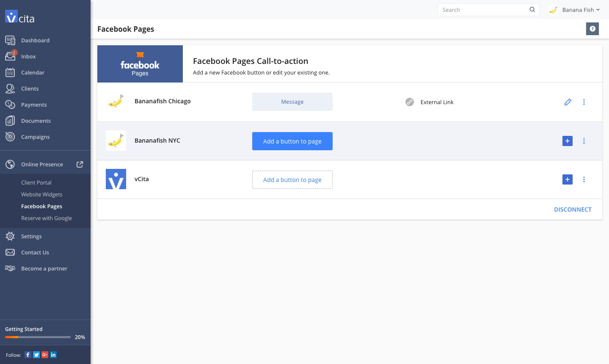Click the DISCONNECT link
609x364 pixels.
pos(573,210)
